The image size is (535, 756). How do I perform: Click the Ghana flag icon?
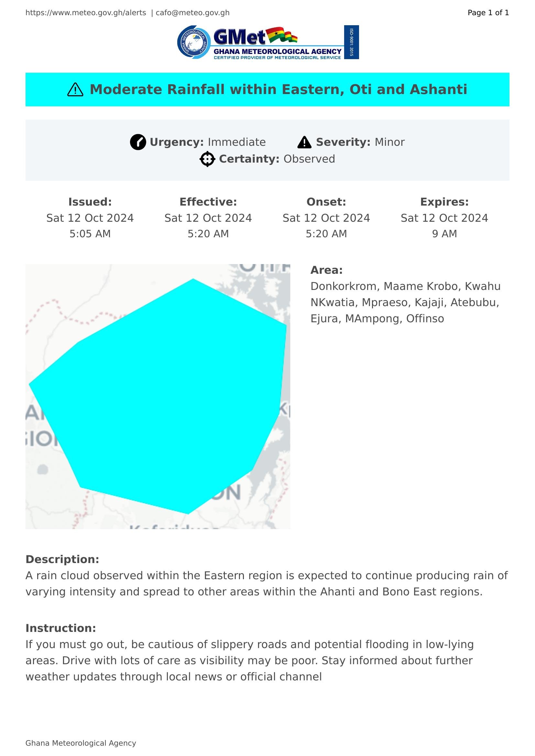pos(281,35)
